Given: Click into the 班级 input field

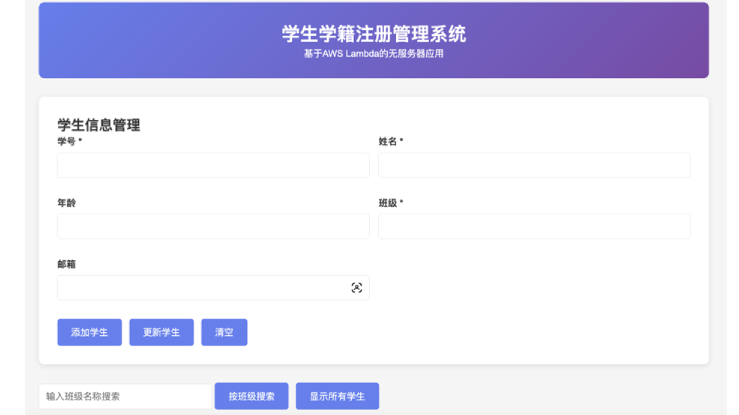Looking at the screenshot, I should click(x=534, y=227).
